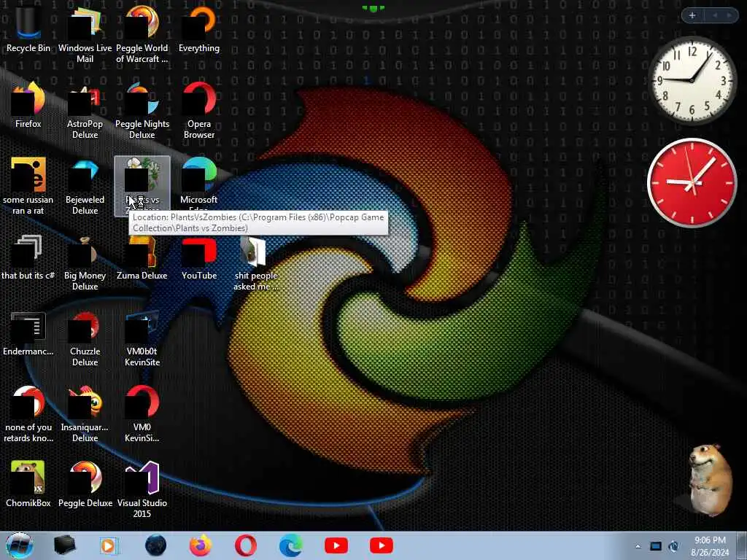
Task: Open the taskbar date and time
Action: 710,546
